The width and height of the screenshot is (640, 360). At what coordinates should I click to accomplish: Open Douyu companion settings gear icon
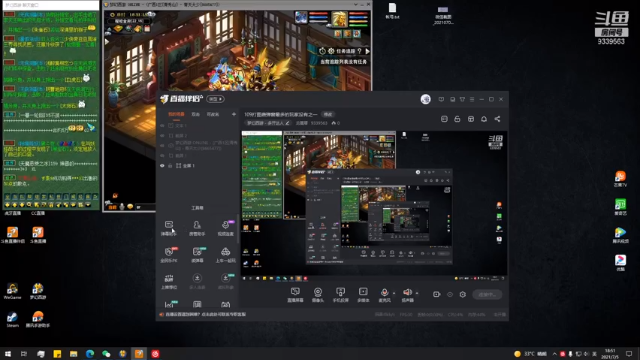click(x=462, y=294)
